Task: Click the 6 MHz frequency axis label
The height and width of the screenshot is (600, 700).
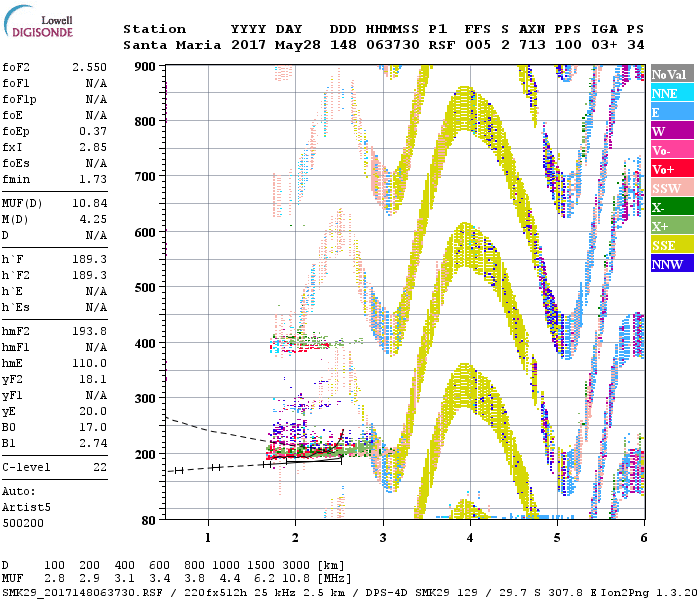Action: pos(643,538)
